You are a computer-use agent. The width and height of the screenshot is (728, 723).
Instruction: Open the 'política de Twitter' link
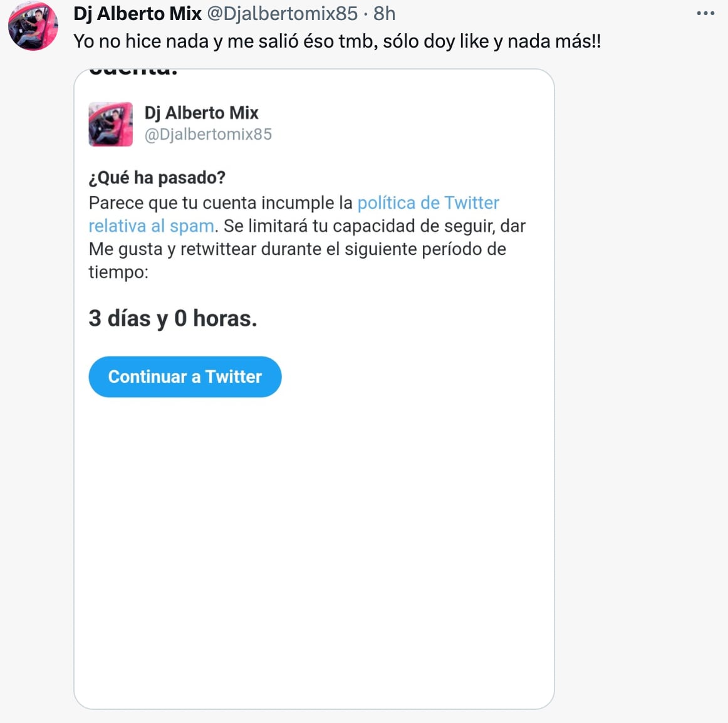[428, 203]
